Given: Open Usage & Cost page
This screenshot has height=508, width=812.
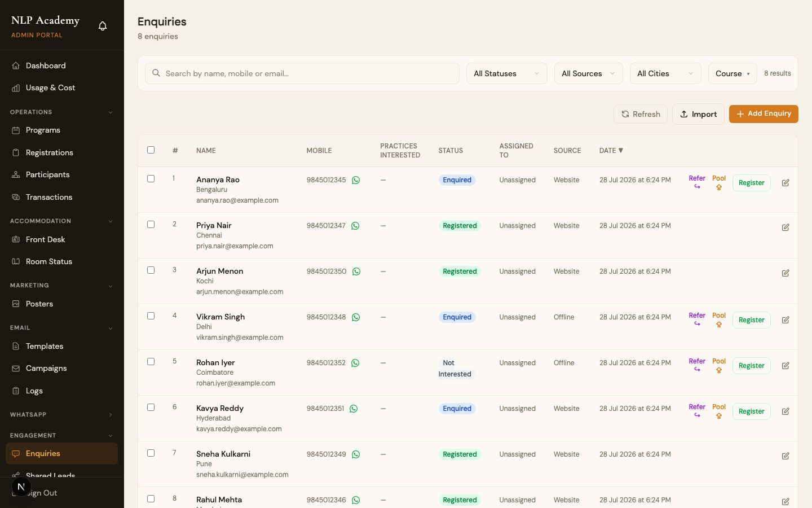Looking at the screenshot, I should click(61, 88).
